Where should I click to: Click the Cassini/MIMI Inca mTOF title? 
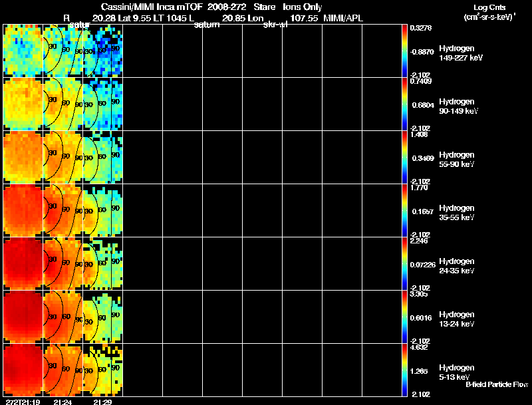pos(152,7)
